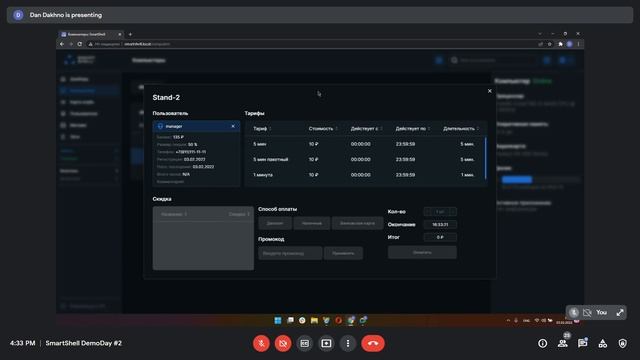Viewport: 640px width, 360px height.
Task: Focus the promo code input field
Action: [x=290, y=253]
